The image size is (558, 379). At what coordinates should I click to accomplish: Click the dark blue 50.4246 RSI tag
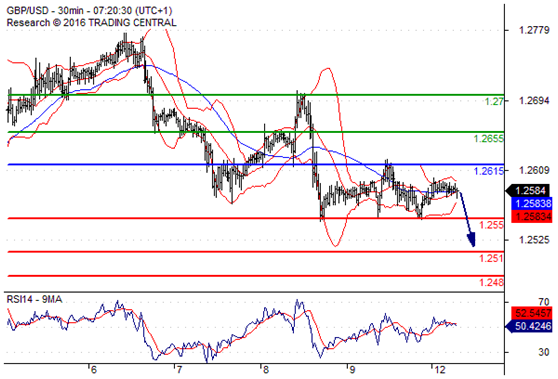point(528,326)
